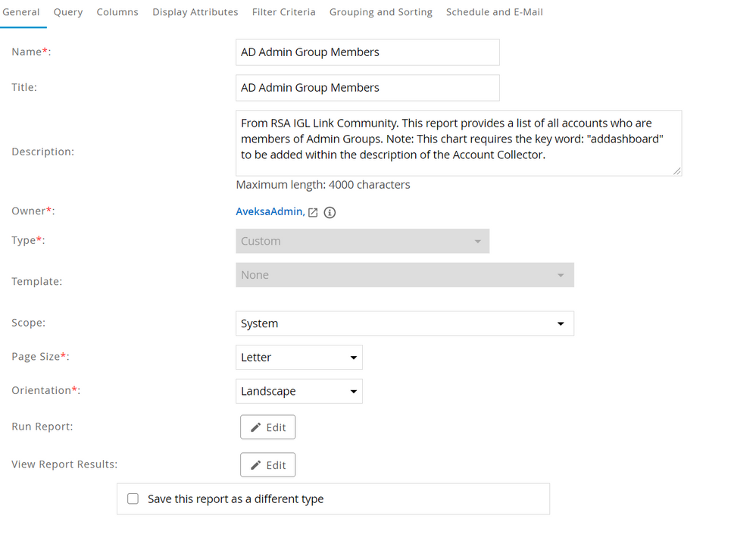756x547 pixels.
Task: Open owner in new window icon
Action: point(313,213)
